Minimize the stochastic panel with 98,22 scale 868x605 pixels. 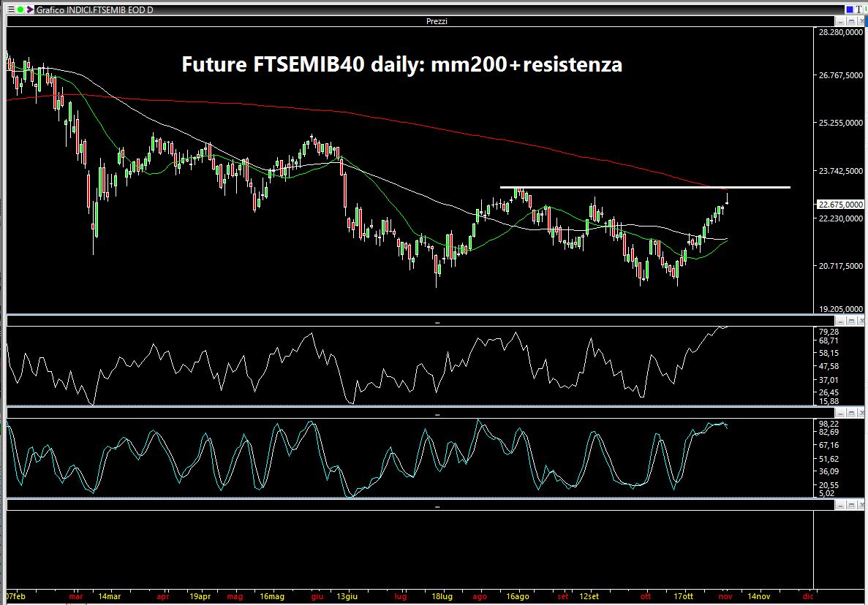[x=840, y=413]
